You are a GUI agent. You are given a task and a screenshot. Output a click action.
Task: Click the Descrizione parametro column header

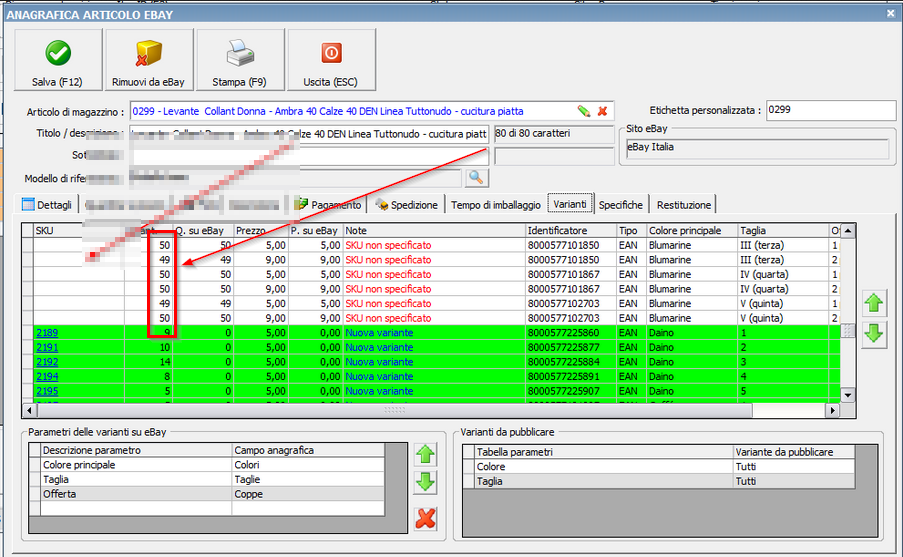tap(136, 450)
